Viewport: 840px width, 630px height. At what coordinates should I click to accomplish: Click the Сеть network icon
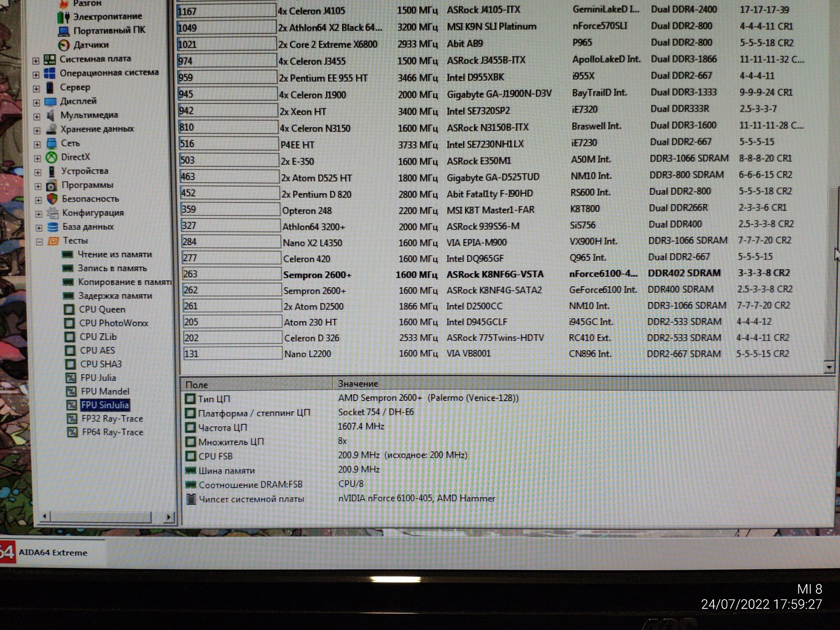[51, 143]
